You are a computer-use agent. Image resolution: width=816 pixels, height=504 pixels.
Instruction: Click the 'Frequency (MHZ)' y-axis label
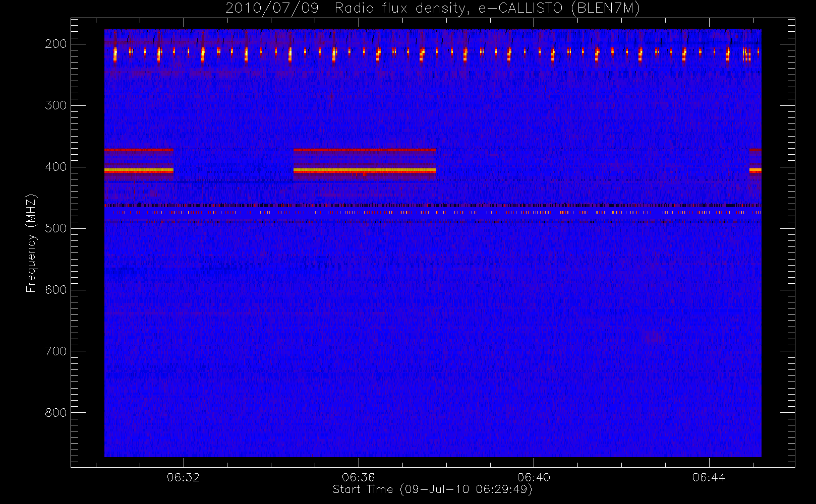point(31,243)
